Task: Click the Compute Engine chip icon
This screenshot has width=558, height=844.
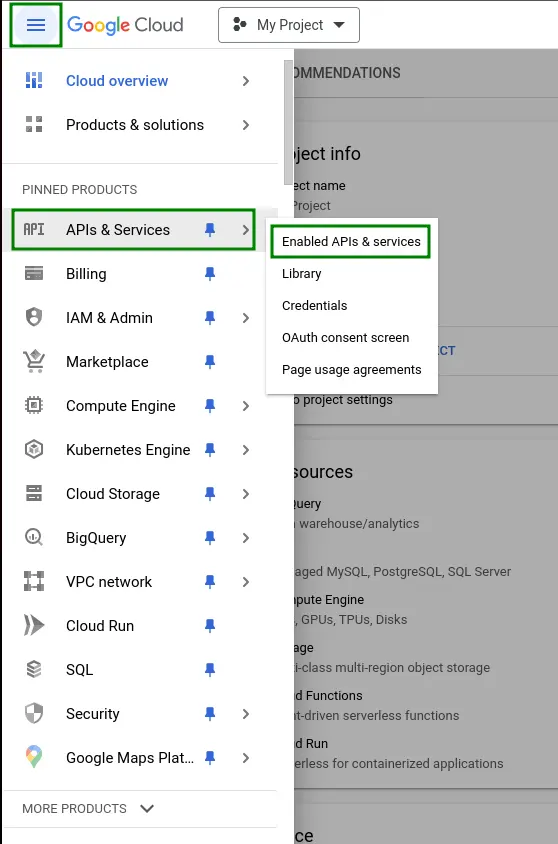Action: [34, 405]
